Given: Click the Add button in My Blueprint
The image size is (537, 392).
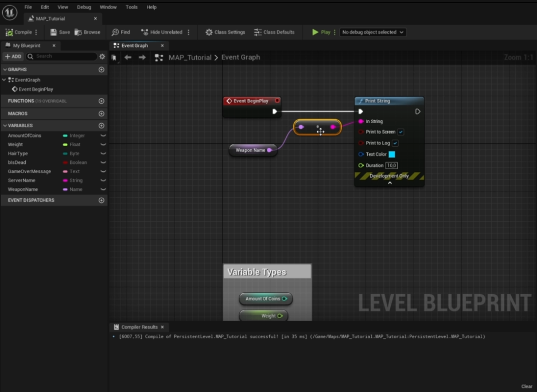Looking at the screenshot, I should tap(13, 56).
